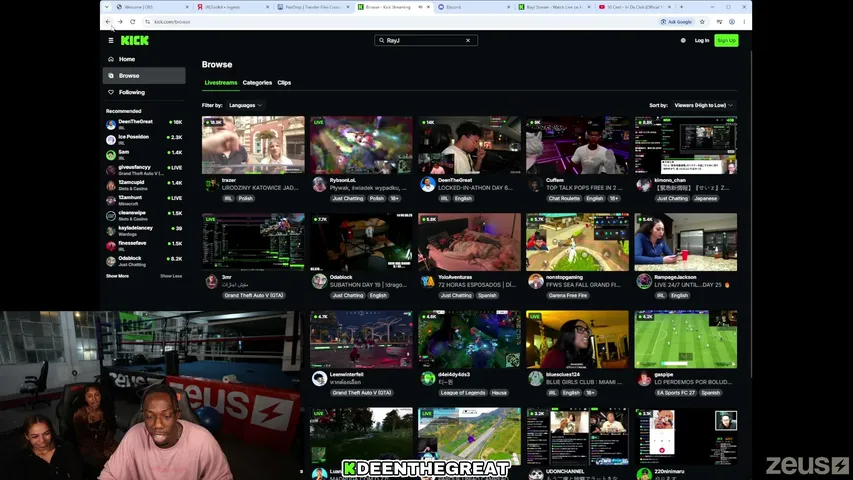Switch to the Welcome | OBS browser tab
Viewport: 853px width, 480px height.
[152, 7]
